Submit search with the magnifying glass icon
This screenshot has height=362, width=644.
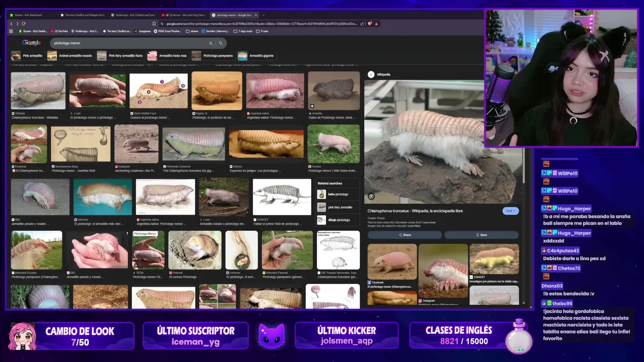point(220,43)
